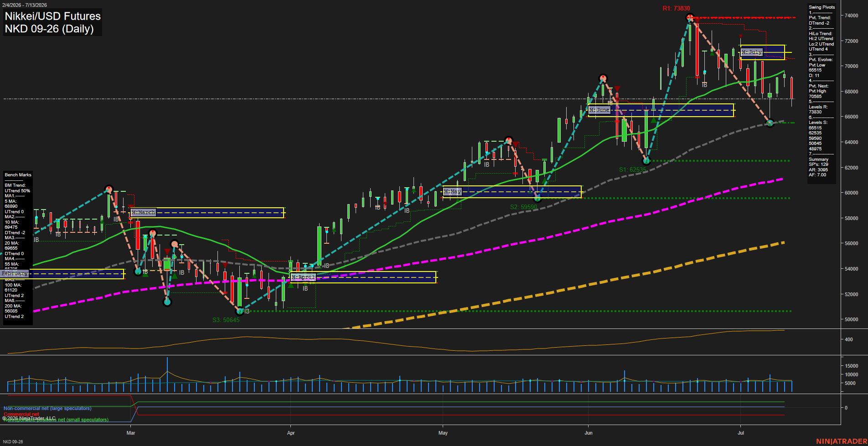Click the Apr label on time axis

(291, 433)
